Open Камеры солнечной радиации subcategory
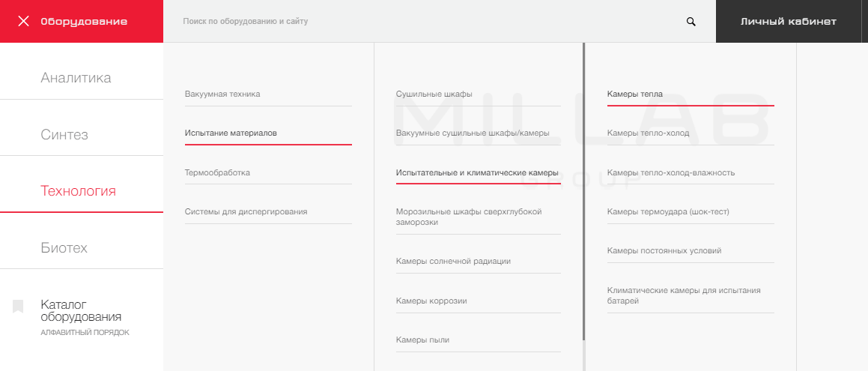The width and height of the screenshot is (868, 371). 453,262
